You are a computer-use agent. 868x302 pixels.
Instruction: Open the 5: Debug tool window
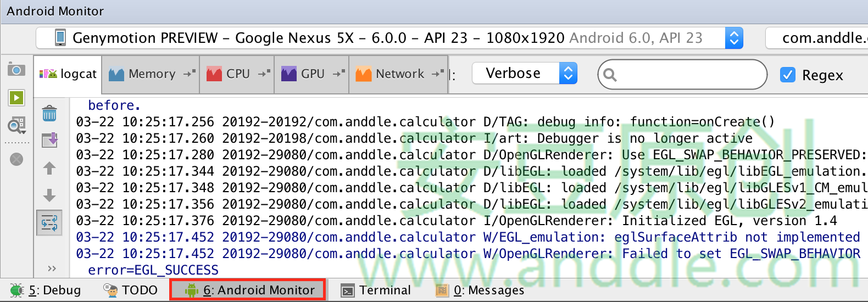click(46, 290)
